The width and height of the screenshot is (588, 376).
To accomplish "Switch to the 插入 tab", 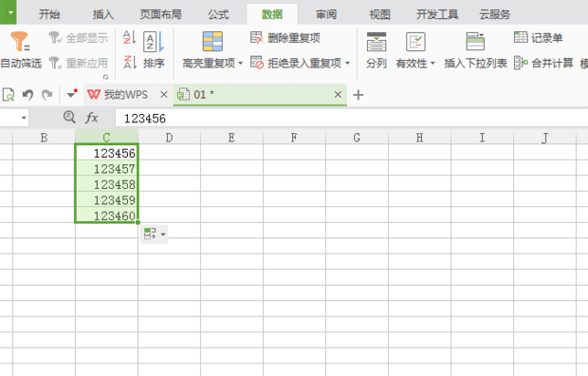I will coord(103,14).
